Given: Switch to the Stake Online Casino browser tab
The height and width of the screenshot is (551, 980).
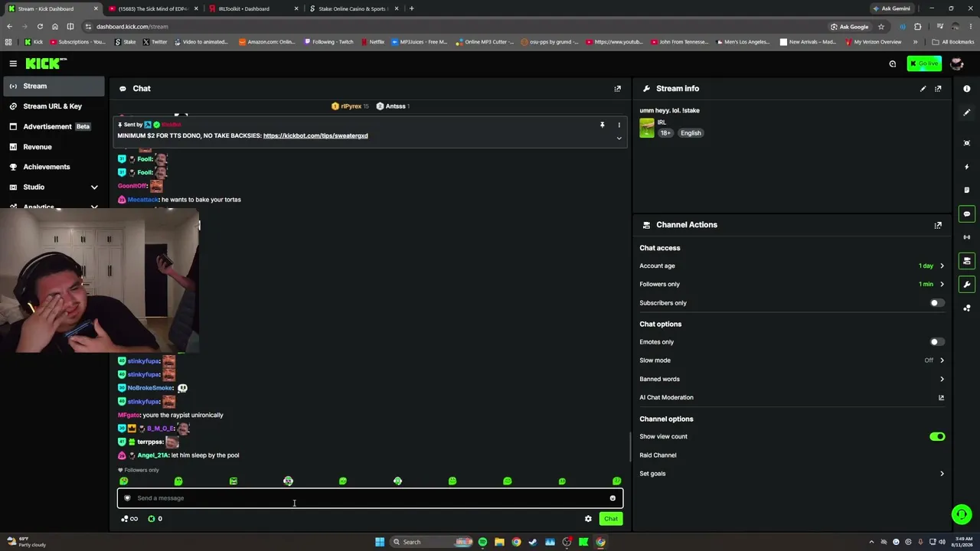Looking at the screenshot, I should pyautogui.click(x=354, y=8).
